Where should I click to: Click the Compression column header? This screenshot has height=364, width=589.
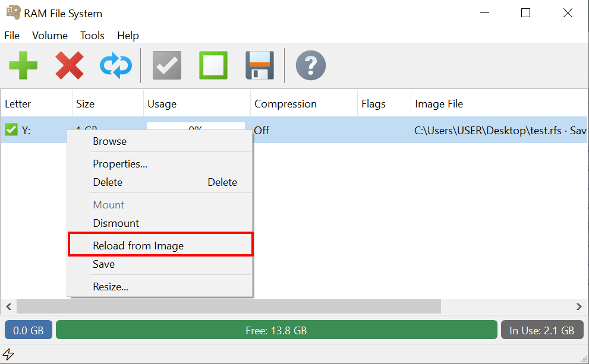[x=304, y=104]
